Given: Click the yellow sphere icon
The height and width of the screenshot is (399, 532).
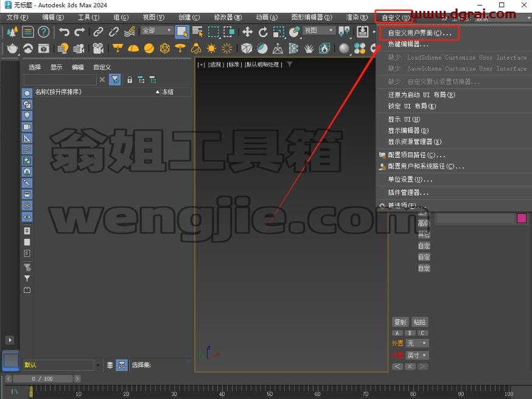Looking at the screenshot, I should pos(149,49).
